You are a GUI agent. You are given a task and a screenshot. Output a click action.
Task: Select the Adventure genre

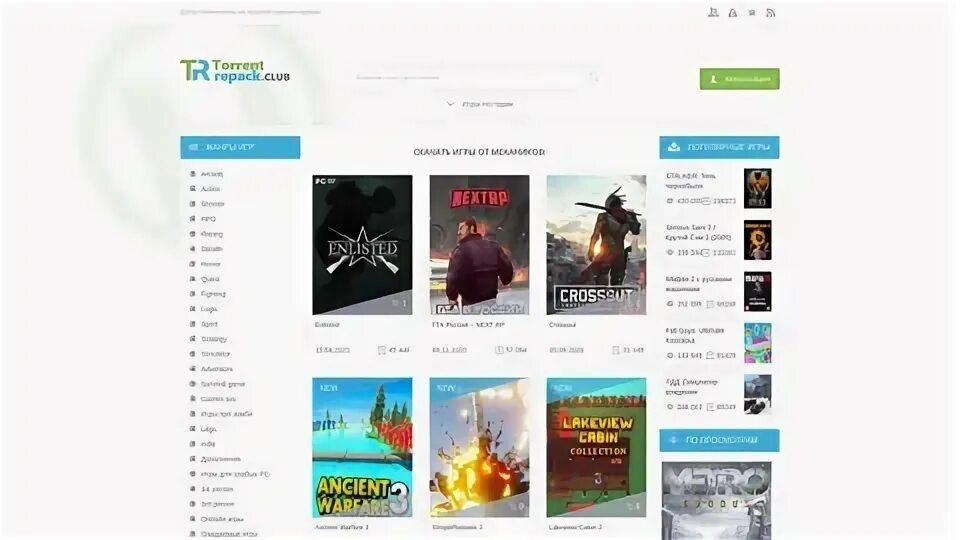pyautogui.click(x=217, y=369)
